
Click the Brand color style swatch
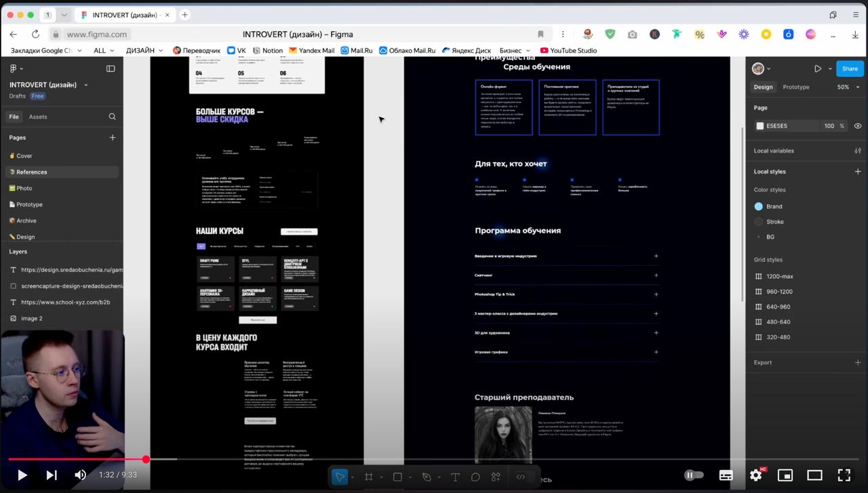pyautogui.click(x=759, y=206)
